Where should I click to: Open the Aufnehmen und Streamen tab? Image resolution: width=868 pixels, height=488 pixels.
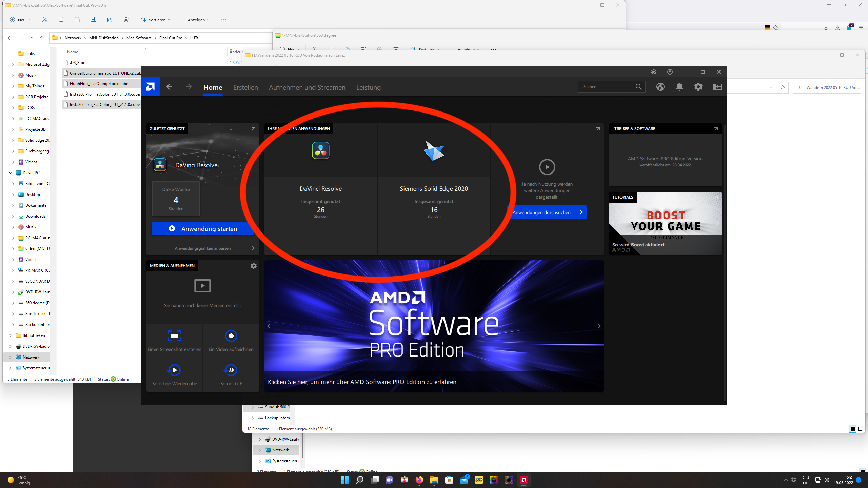tap(307, 87)
